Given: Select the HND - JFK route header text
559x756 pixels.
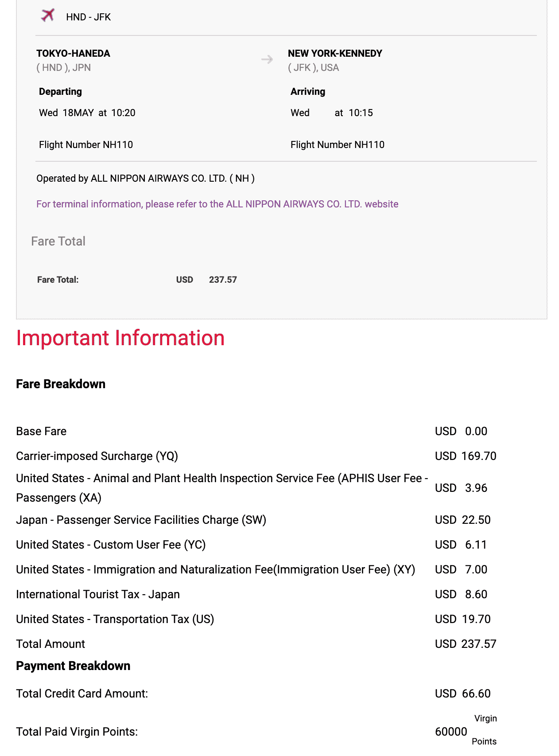Looking at the screenshot, I should click(x=88, y=17).
